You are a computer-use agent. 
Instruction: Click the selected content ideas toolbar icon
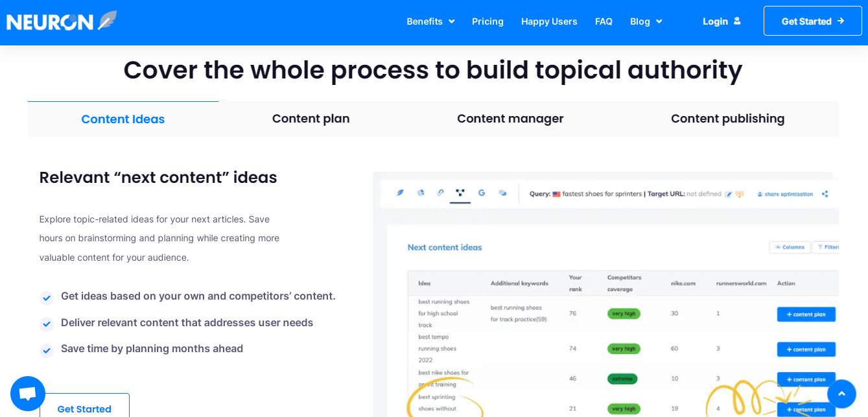click(460, 193)
